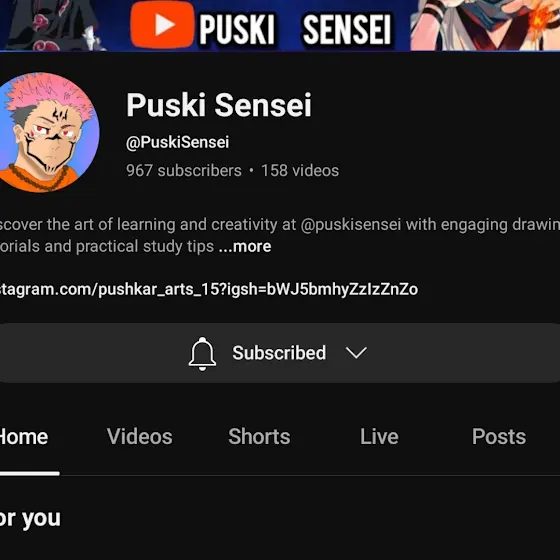The width and height of the screenshot is (560, 560).
Task: Click the Puski Sensei channel title
Action: (x=219, y=105)
